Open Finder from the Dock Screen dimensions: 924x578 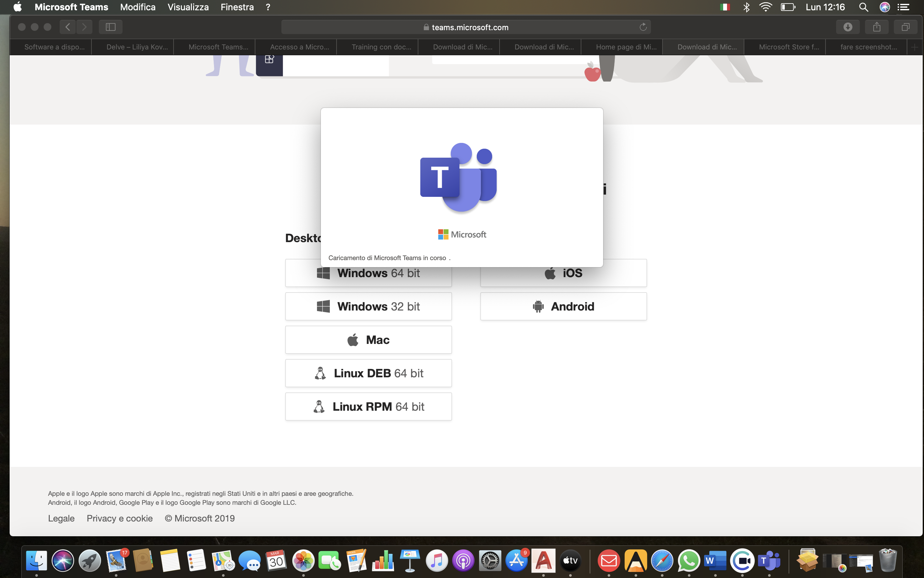[x=36, y=561]
